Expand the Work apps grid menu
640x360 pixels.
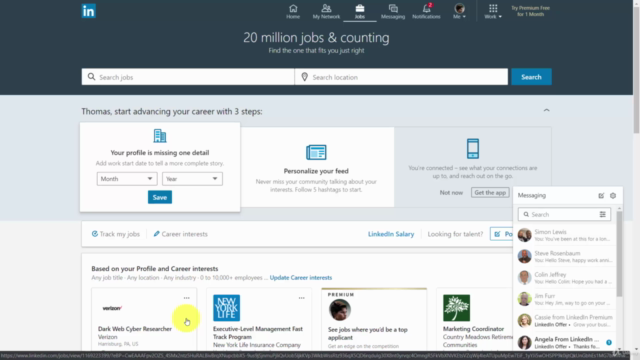[x=493, y=11]
